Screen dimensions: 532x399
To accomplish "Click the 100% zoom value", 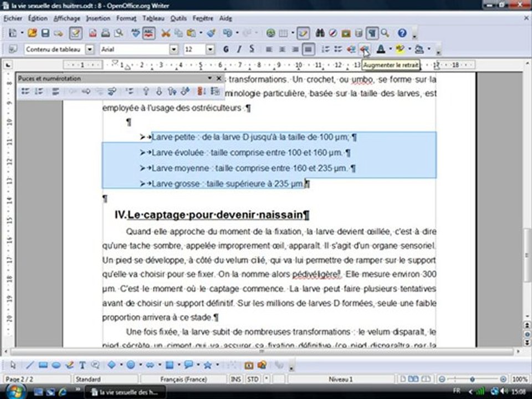I will pyautogui.click(x=520, y=379).
